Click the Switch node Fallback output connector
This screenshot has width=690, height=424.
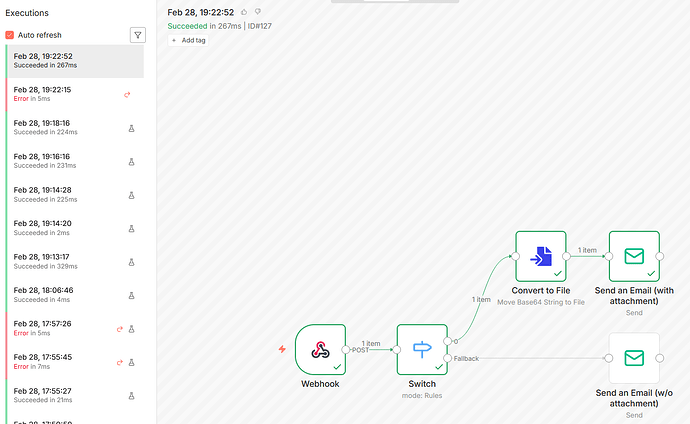448,358
